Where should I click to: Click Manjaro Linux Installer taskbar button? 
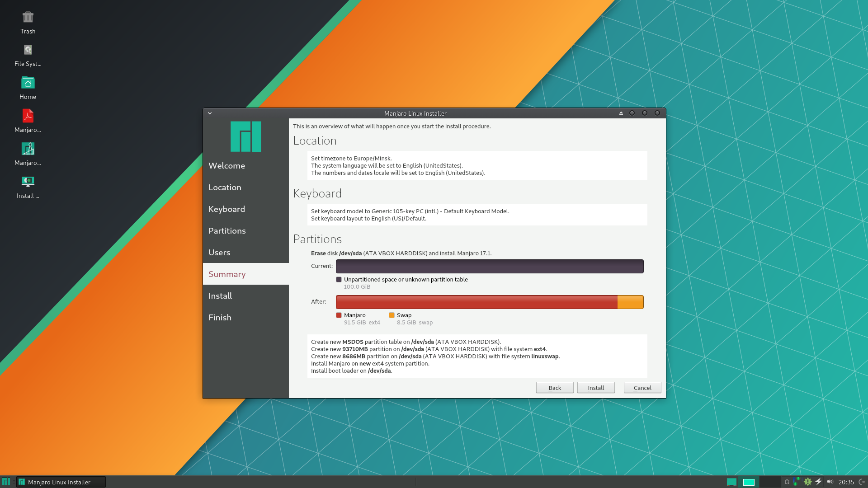click(x=61, y=482)
